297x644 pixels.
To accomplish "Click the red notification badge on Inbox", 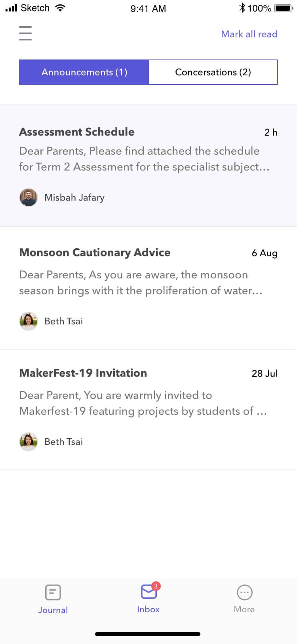I will [x=156, y=586].
